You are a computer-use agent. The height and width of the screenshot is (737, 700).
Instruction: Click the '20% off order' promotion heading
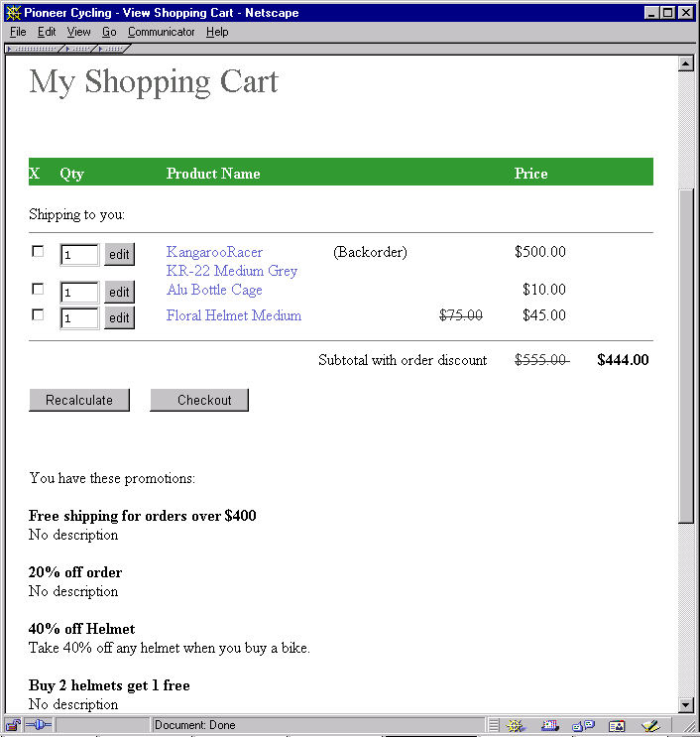[x=75, y=572]
